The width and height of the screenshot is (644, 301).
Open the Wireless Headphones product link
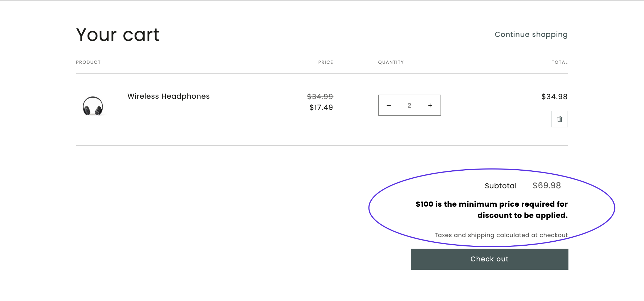[168, 96]
